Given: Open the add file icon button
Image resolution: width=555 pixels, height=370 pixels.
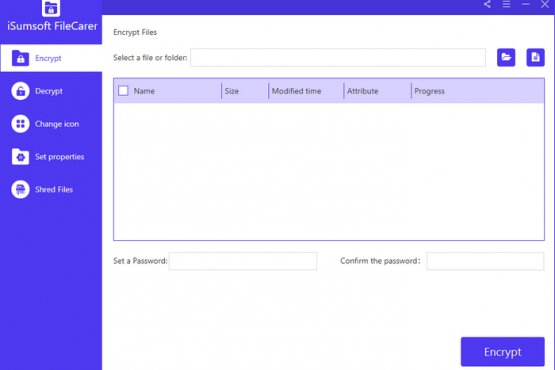Looking at the screenshot, I should 536,57.
